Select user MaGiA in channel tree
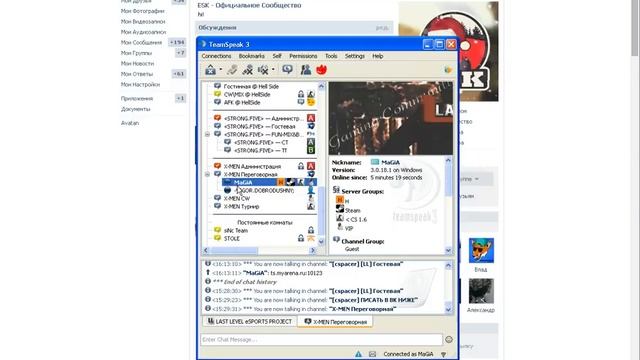The height and width of the screenshot is (360, 640). pyautogui.click(x=243, y=182)
